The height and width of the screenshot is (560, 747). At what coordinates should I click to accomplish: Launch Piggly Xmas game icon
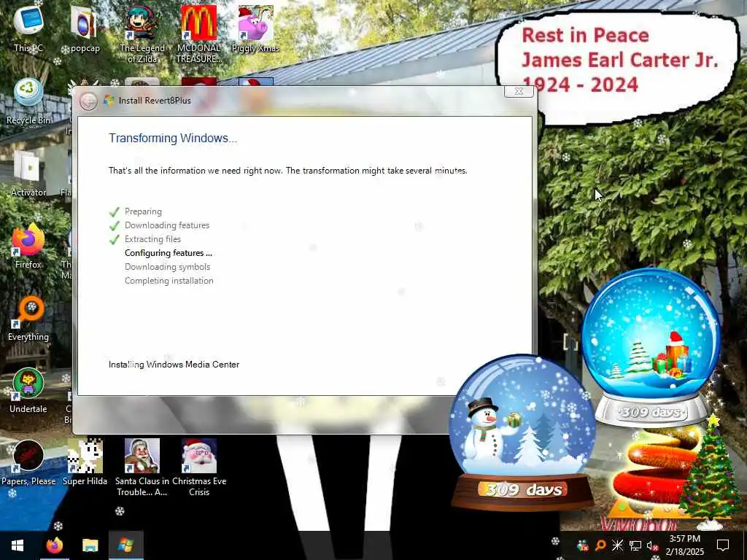tap(256, 28)
